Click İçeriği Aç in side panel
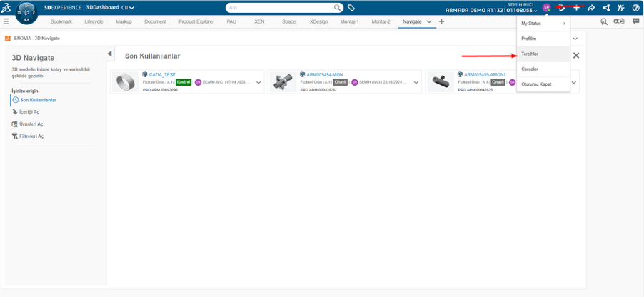This screenshot has height=297, width=644. click(29, 112)
